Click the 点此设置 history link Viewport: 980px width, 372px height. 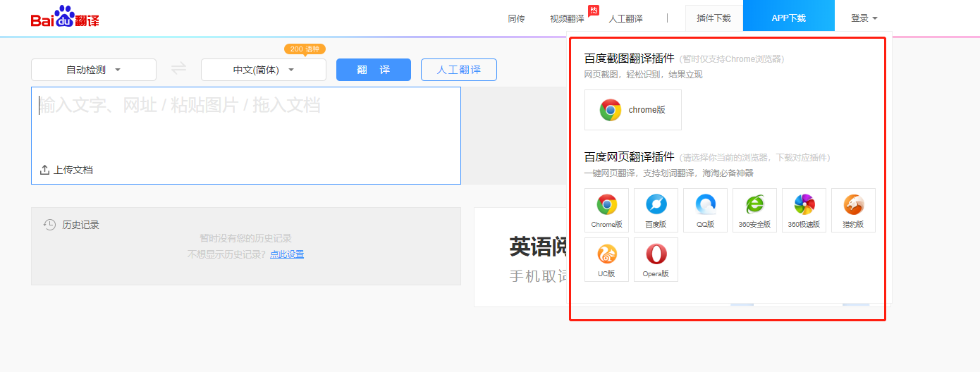[287, 254]
